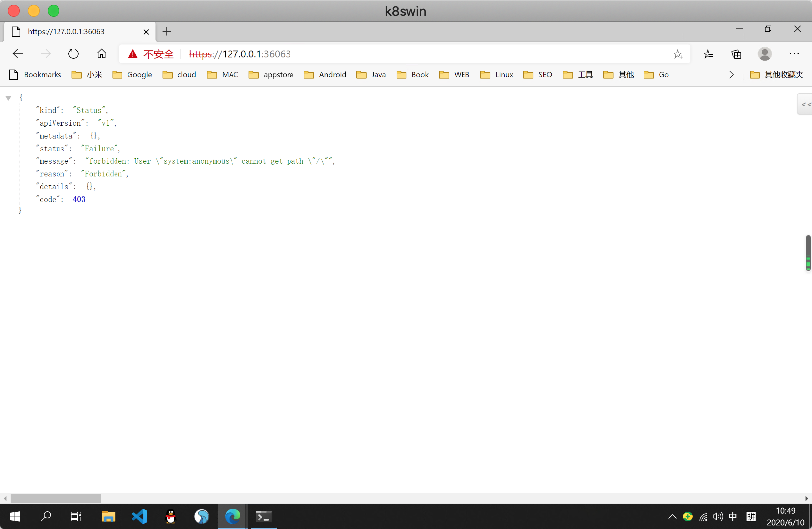Image resolution: width=812 pixels, height=529 pixels.
Task: Open the 小米 bookmark folder
Action: [x=87, y=75]
